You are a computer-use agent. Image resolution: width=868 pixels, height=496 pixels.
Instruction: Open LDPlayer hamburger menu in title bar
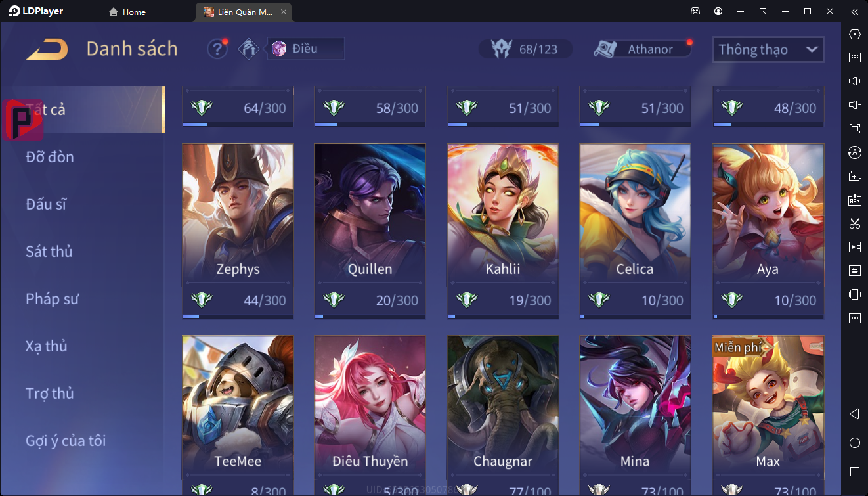(x=741, y=11)
